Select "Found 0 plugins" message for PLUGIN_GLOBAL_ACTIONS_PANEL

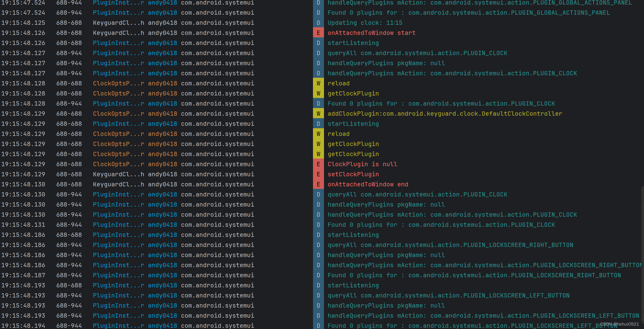tap(469, 13)
